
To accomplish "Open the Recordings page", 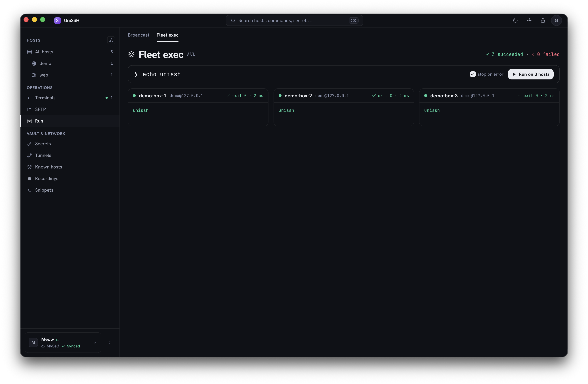I will 70,179.
